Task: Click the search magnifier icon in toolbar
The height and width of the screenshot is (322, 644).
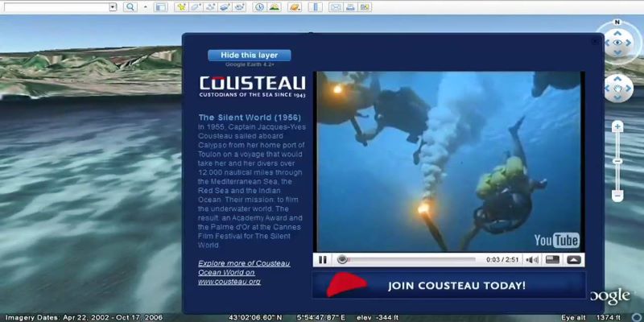Action: pyautogui.click(x=130, y=7)
